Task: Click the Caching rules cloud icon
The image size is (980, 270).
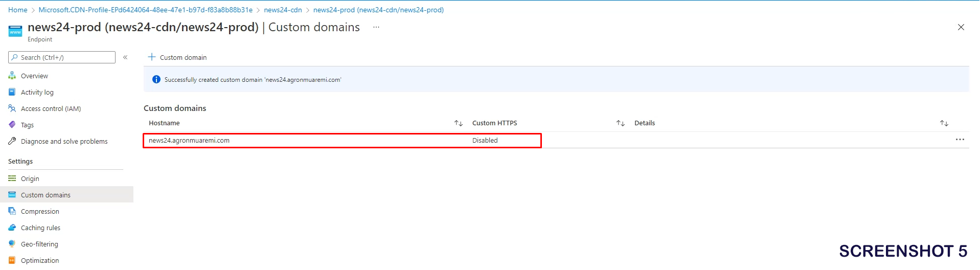Action: [x=12, y=228]
